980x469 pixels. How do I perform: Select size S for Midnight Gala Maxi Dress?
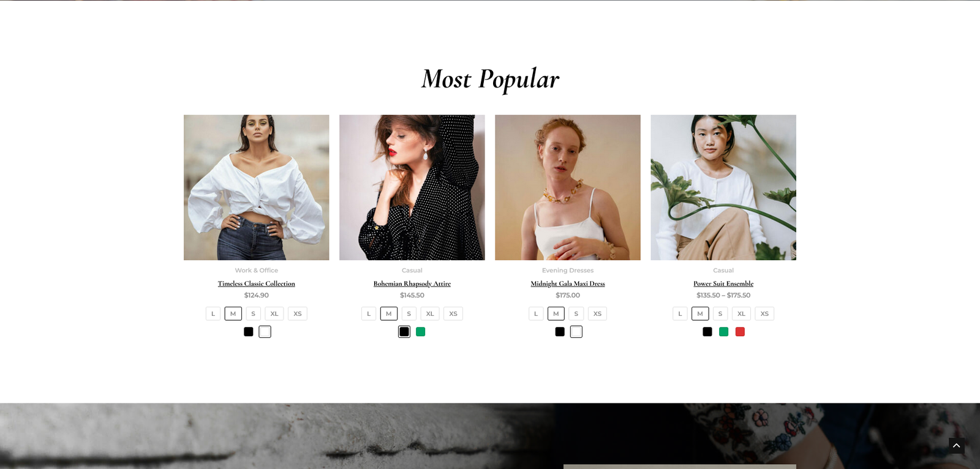pyautogui.click(x=576, y=313)
